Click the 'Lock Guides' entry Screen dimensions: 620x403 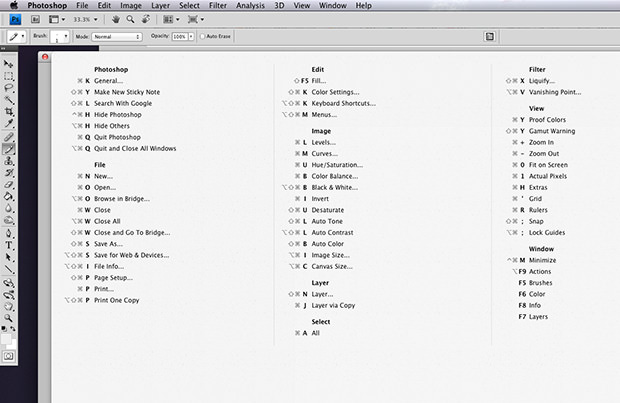click(547, 233)
